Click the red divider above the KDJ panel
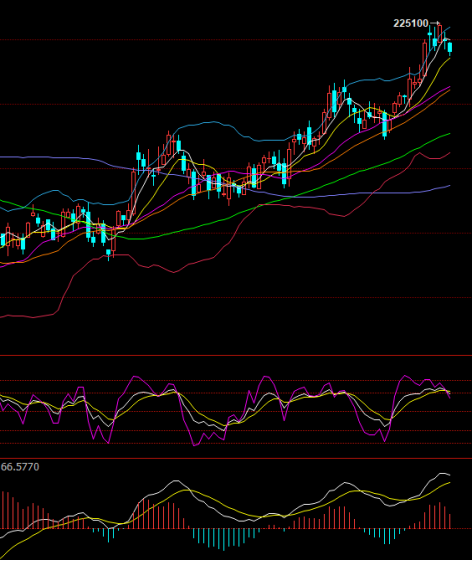473x561 pixels. pyautogui.click(x=236, y=356)
